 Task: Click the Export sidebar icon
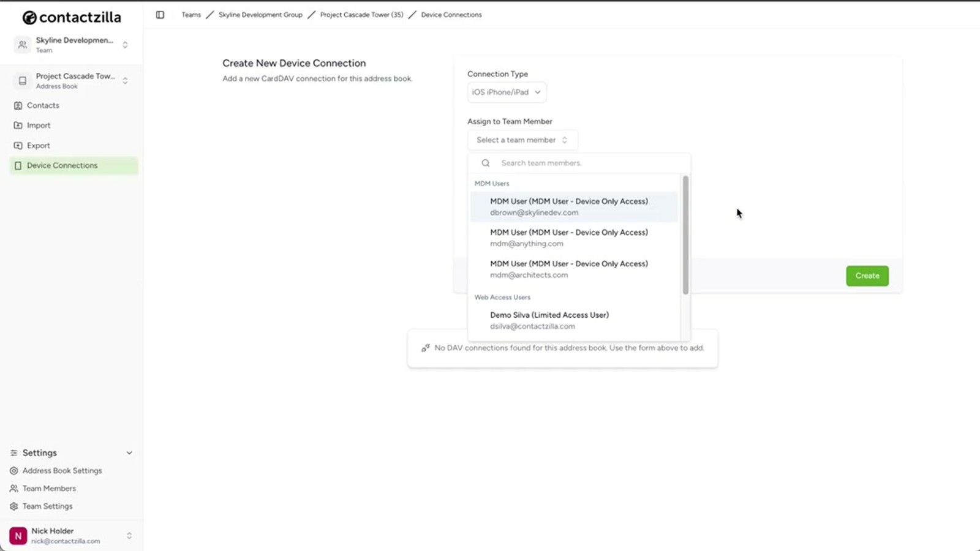[18, 146]
